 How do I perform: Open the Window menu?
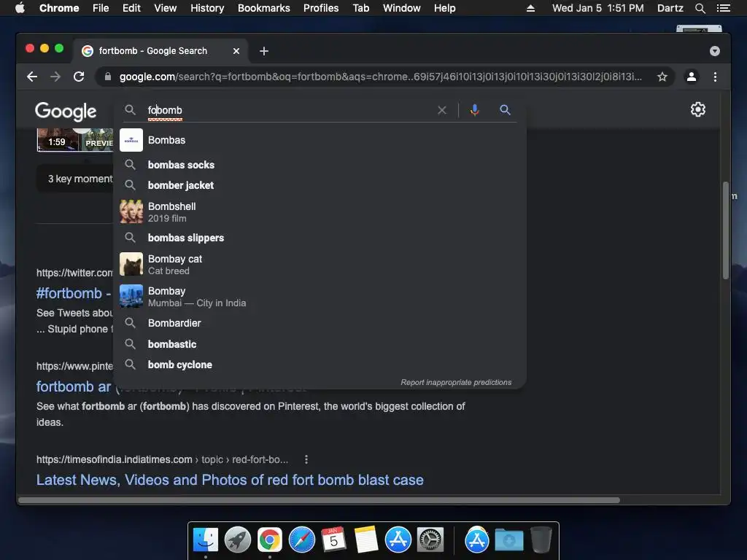tap(402, 8)
